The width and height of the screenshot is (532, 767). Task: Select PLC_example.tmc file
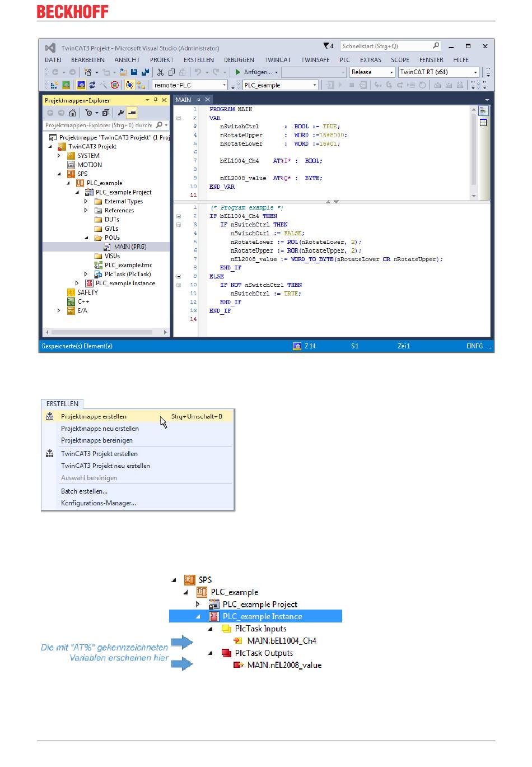tap(128, 265)
